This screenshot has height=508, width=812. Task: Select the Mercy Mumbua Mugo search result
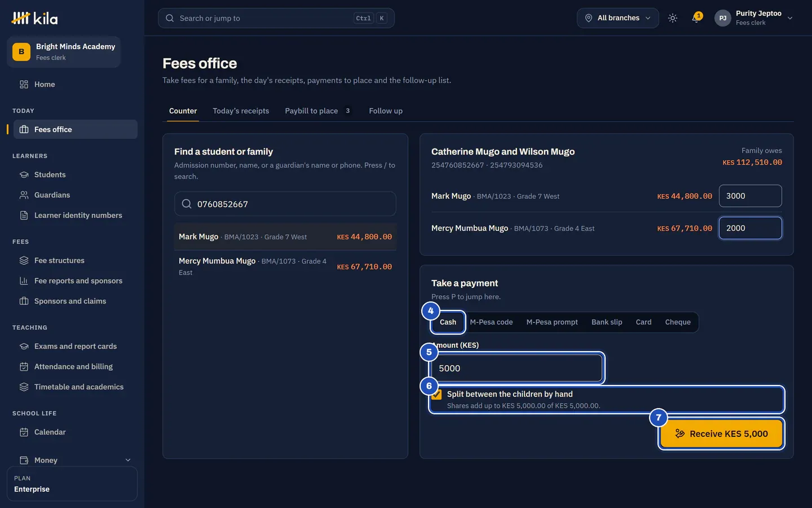click(x=285, y=266)
